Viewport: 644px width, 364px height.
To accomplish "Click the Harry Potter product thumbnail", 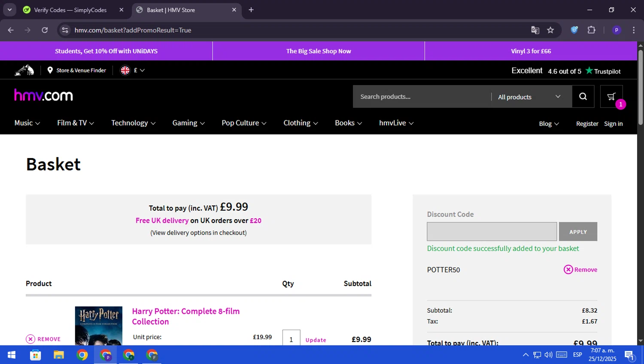I will [x=99, y=326].
